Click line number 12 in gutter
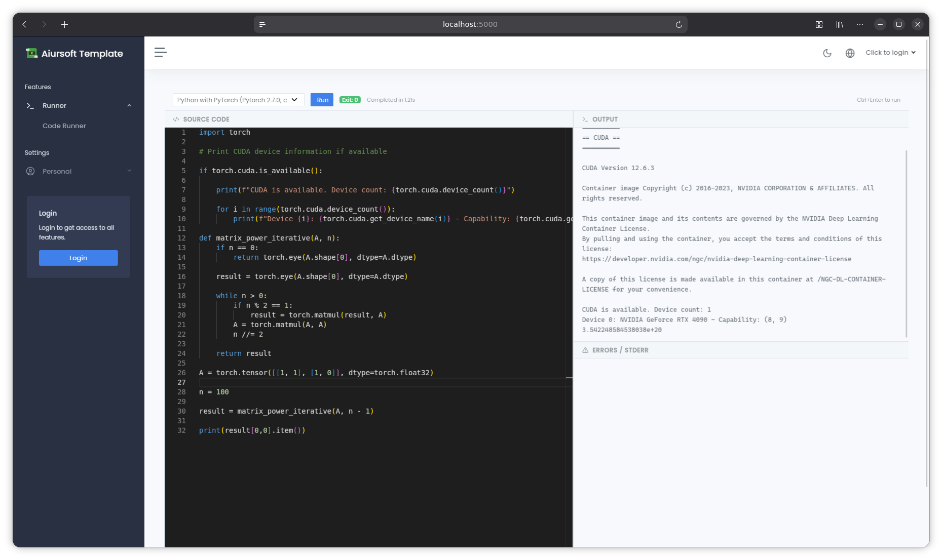Image resolution: width=942 pixels, height=560 pixels. 182,238
